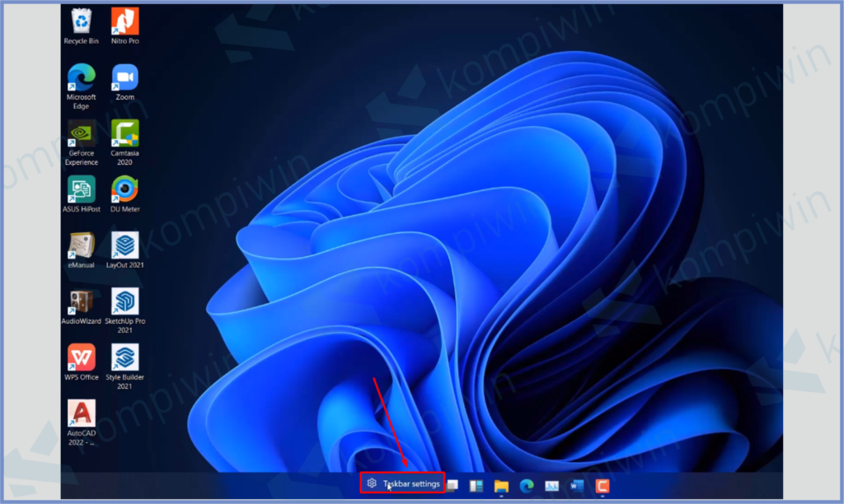
Task: Select the SketchUp Pro 2021 shortcut
Action: point(124,301)
